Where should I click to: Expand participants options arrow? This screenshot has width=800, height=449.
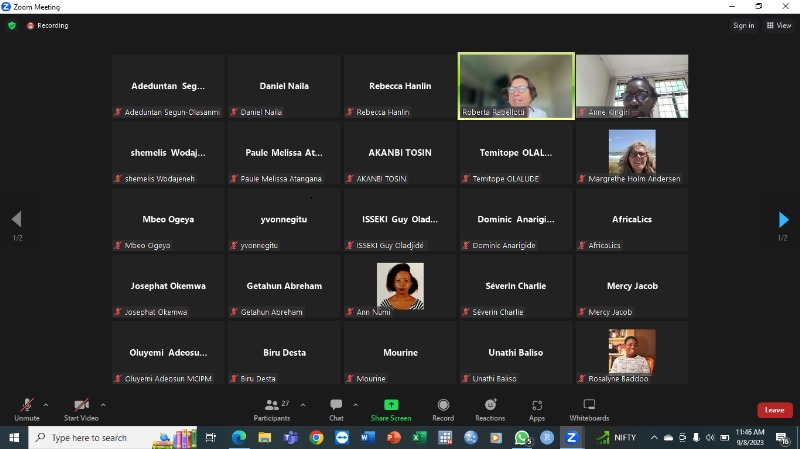point(303,405)
